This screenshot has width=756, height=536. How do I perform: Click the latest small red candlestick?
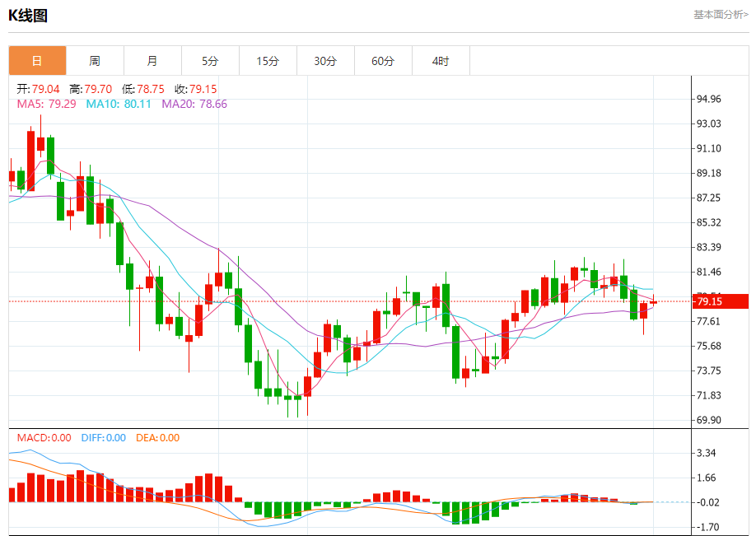653,302
